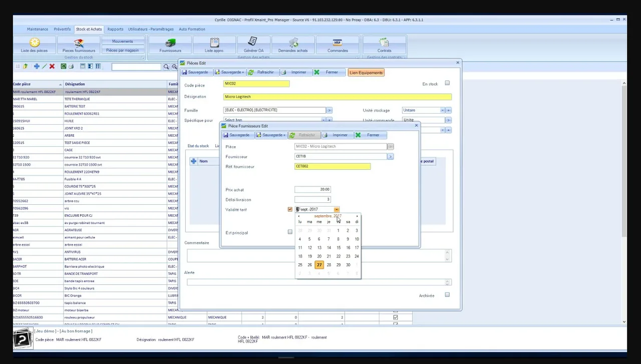This screenshot has height=364, width=641.
Task: Click the green pencil edit icon in main toolbar
Action: click(x=44, y=66)
